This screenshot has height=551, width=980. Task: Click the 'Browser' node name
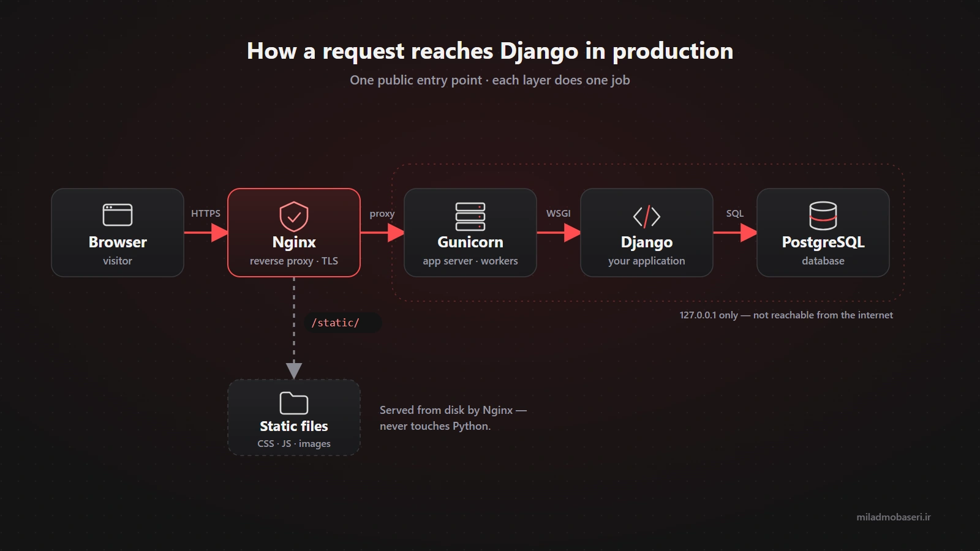coord(118,242)
